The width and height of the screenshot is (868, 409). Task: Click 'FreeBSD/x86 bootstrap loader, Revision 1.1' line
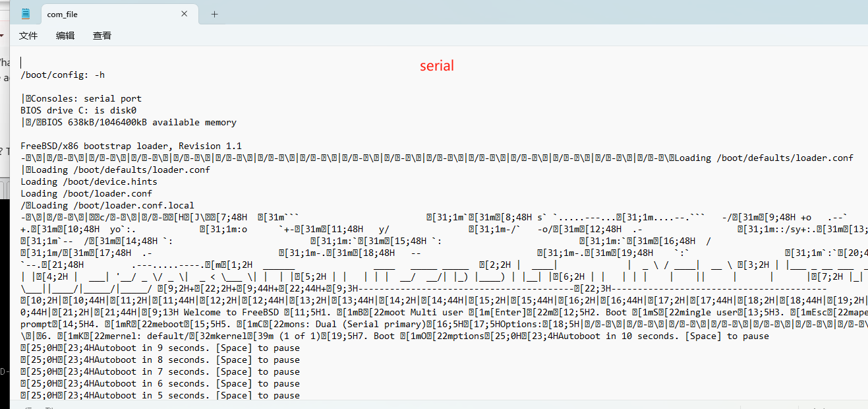click(x=130, y=146)
